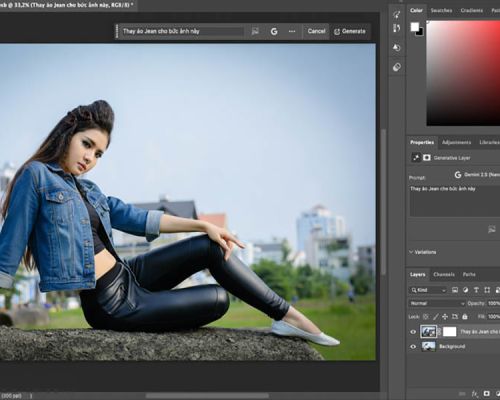Click the add layer mask icon at panel bottom
This screenshot has height=400, width=500.
click(486, 394)
